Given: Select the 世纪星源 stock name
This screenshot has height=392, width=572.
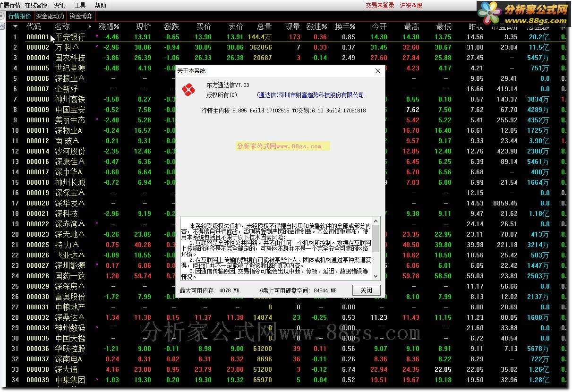Looking at the screenshot, I should click(70, 68).
